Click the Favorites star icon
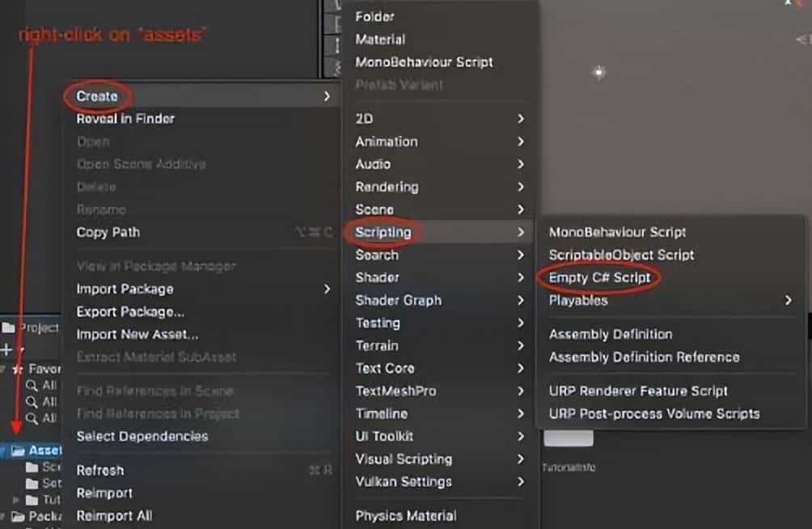 coord(18,369)
